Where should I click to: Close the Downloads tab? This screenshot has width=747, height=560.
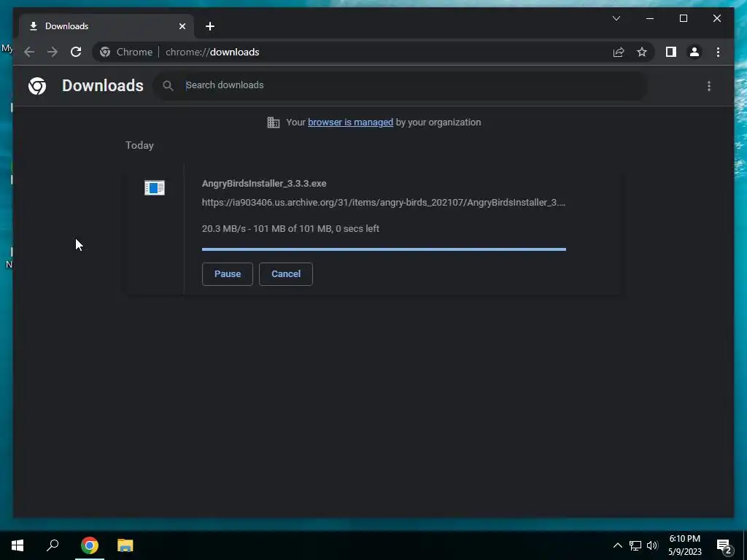[182, 26]
